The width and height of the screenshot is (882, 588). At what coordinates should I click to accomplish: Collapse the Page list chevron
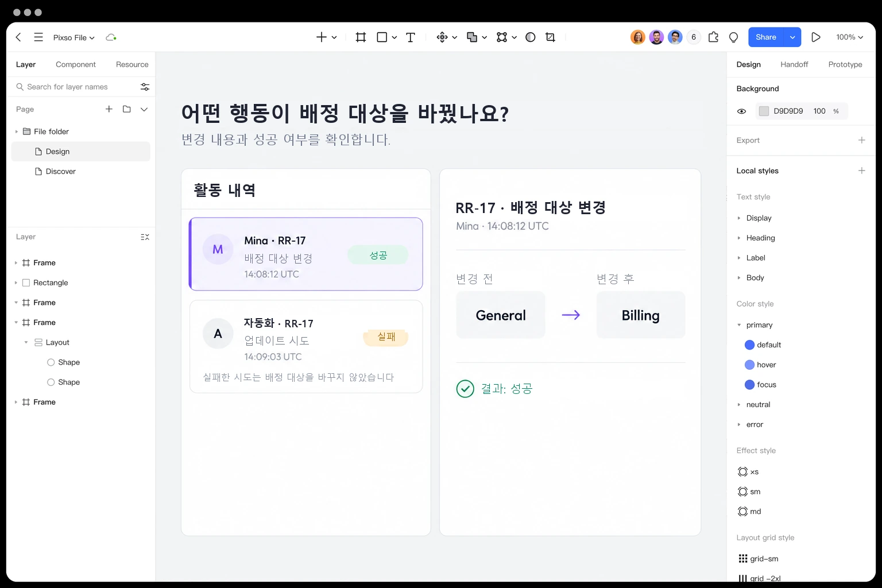[x=144, y=109]
